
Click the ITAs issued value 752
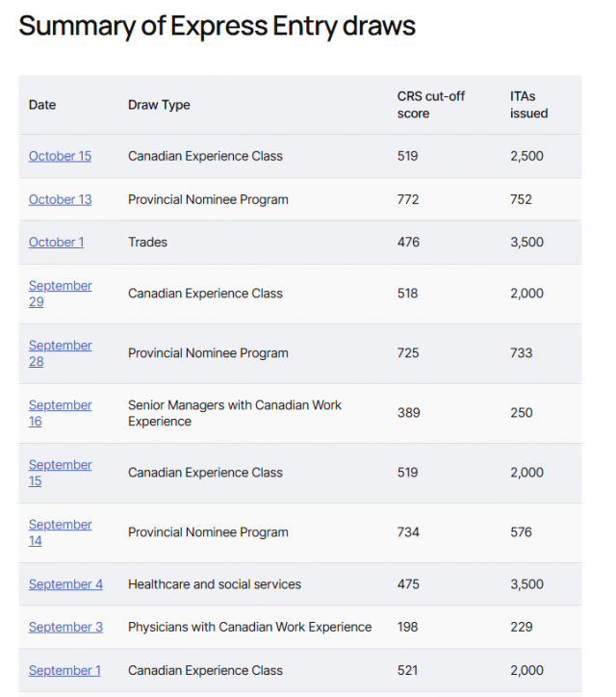pyautogui.click(x=521, y=199)
